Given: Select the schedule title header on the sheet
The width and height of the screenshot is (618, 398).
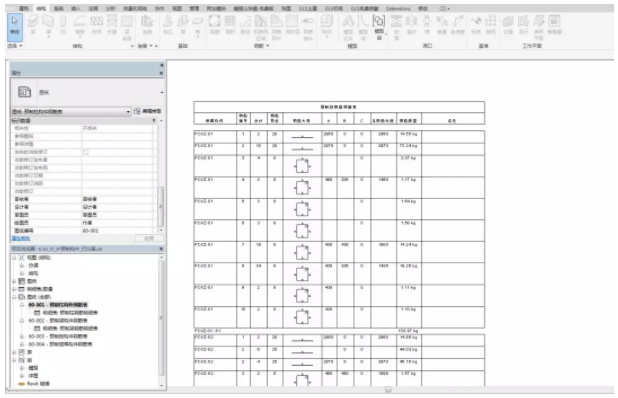Looking at the screenshot, I should coord(339,107).
